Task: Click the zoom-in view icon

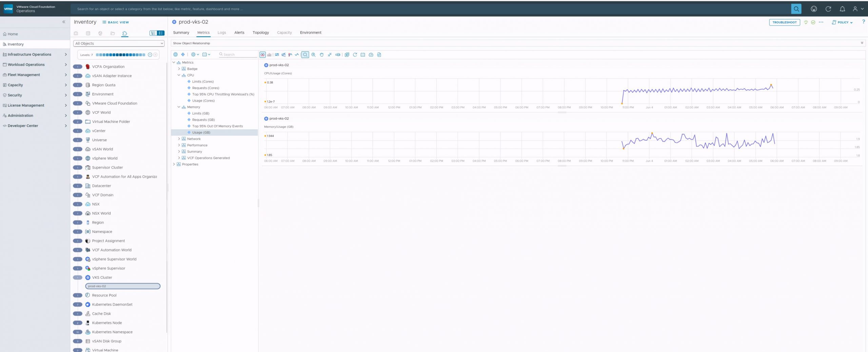Action: (x=314, y=55)
